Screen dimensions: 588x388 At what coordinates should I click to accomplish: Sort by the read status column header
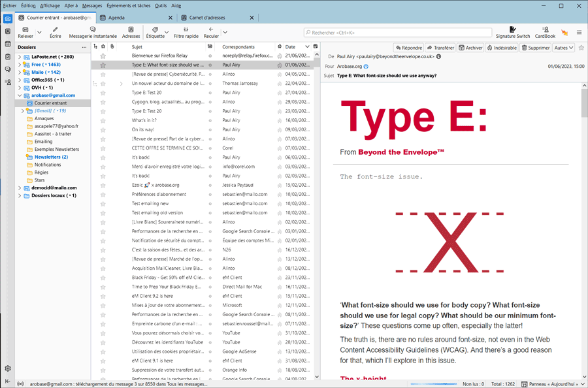click(210, 47)
